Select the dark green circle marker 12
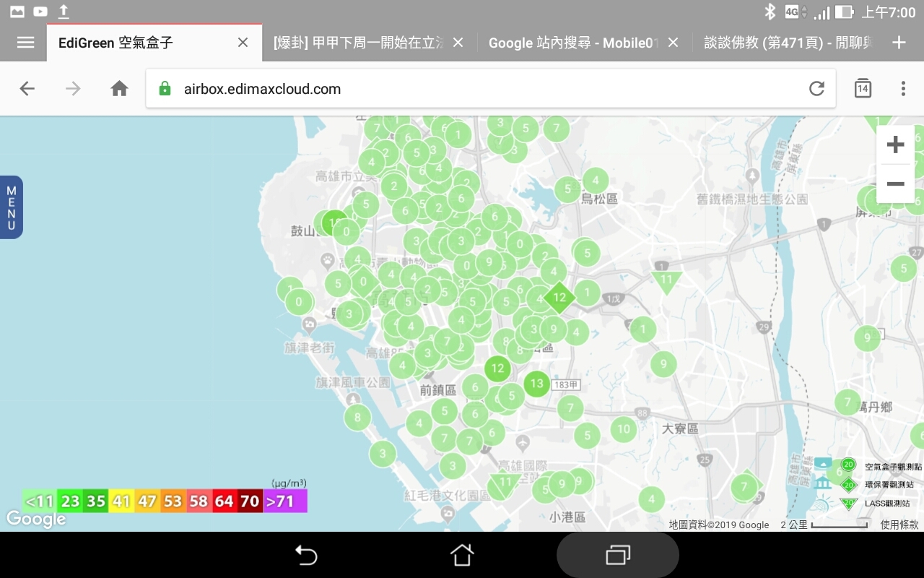This screenshot has width=924, height=578. (497, 368)
